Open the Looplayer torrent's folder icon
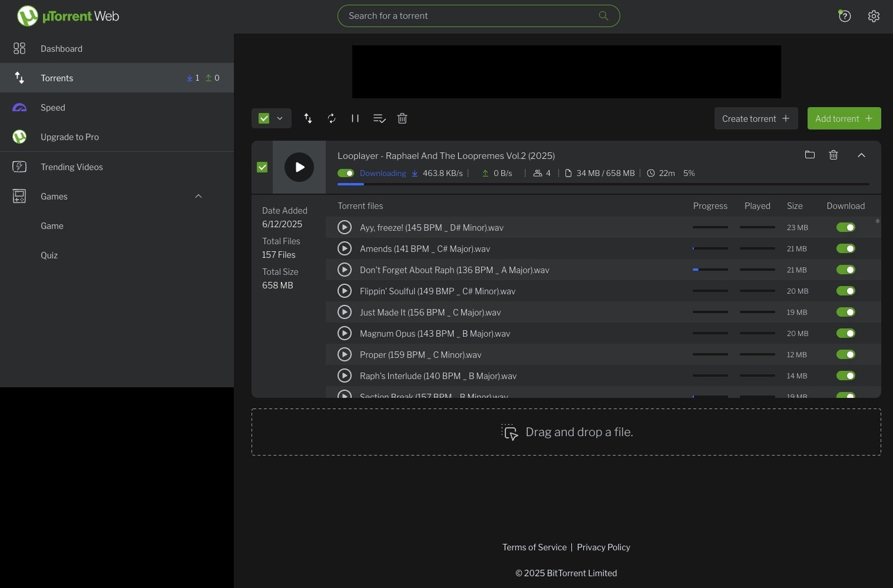Image resolution: width=893 pixels, height=588 pixels. coord(810,155)
